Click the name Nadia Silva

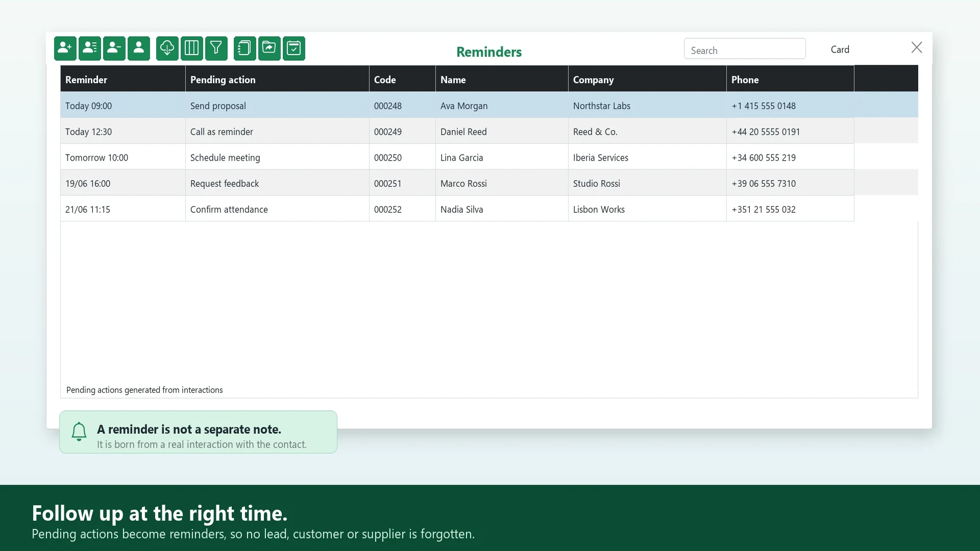point(502,209)
